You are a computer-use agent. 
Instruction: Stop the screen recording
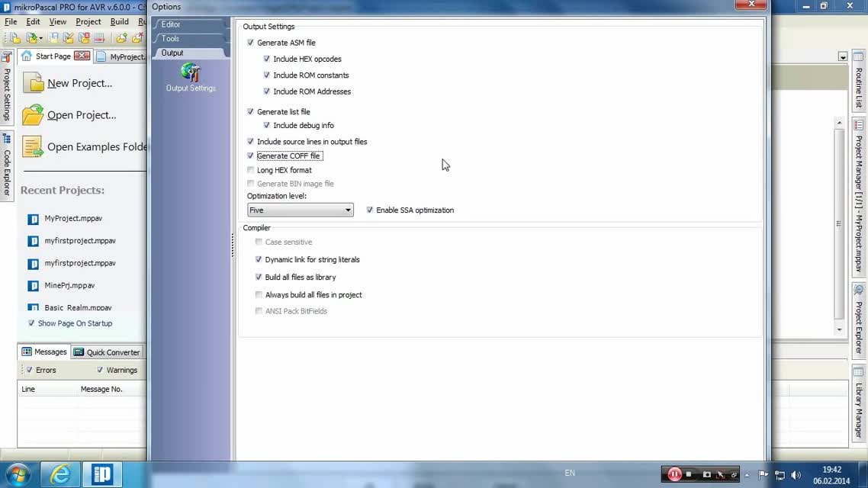[690, 474]
